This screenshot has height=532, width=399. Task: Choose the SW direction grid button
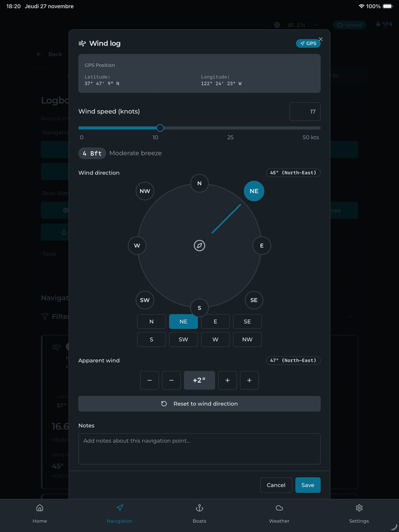click(x=183, y=339)
